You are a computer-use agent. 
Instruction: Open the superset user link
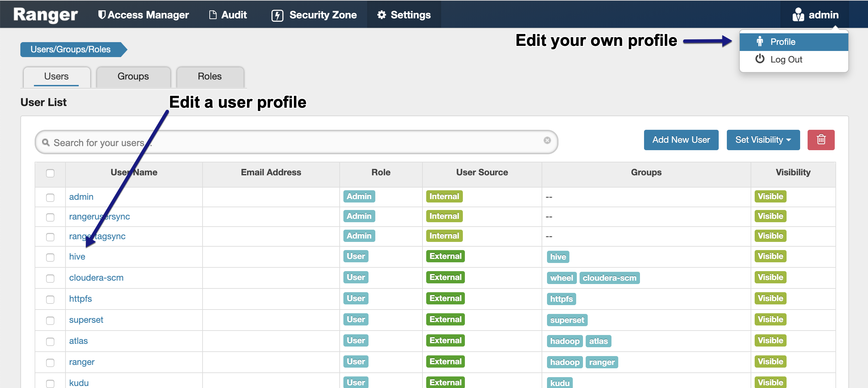tap(86, 320)
